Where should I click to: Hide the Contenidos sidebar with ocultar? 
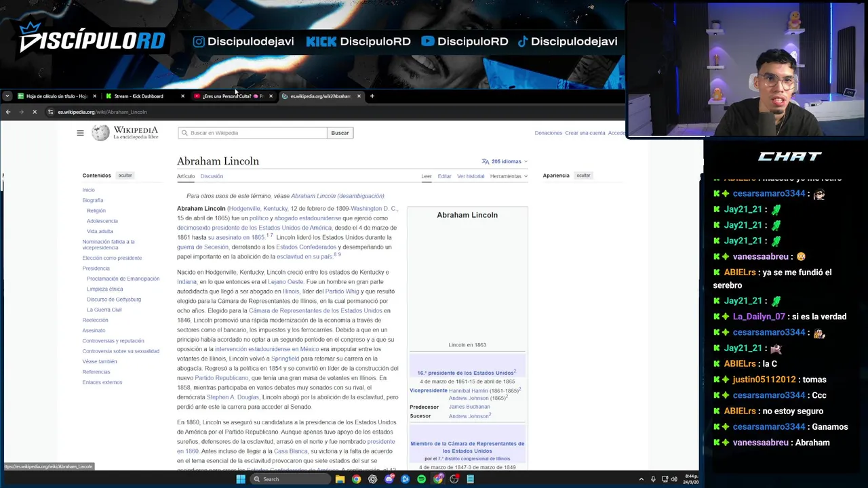pos(125,176)
